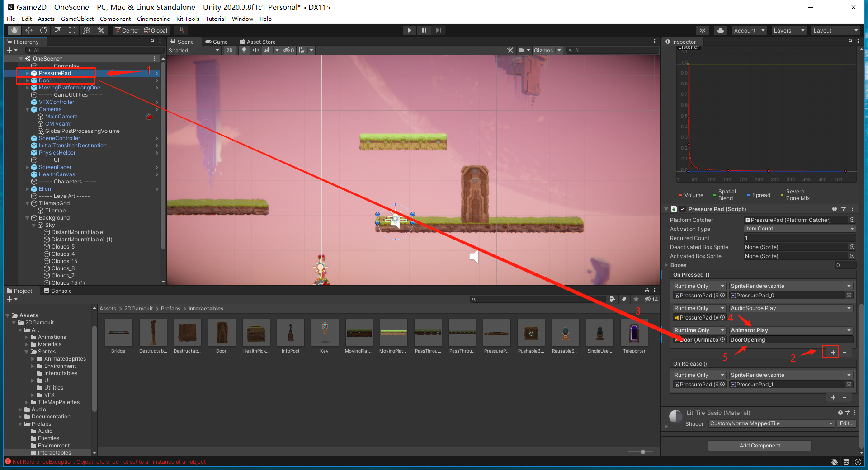Viewport: 868px width, 470px height.
Task: Disable the Pressure Pad script checkbox
Action: tap(683, 209)
